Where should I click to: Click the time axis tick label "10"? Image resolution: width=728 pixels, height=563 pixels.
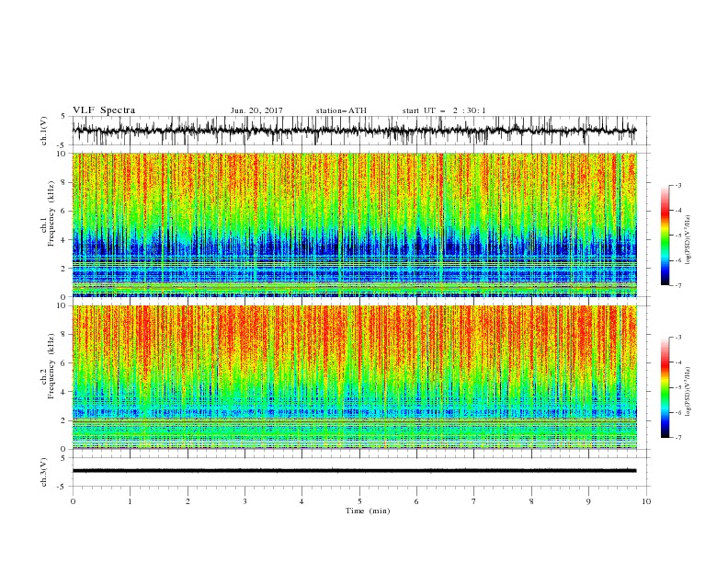(x=646, y=501)
